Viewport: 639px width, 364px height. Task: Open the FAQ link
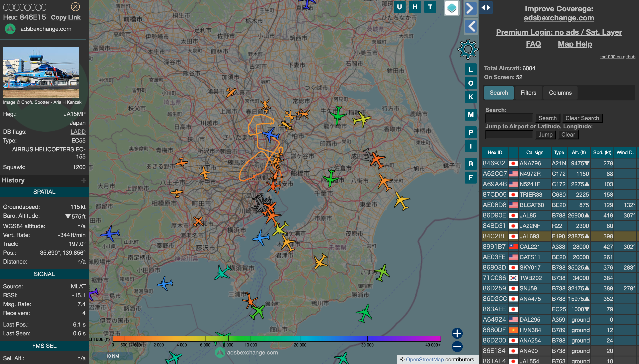[x=533, y=44]
